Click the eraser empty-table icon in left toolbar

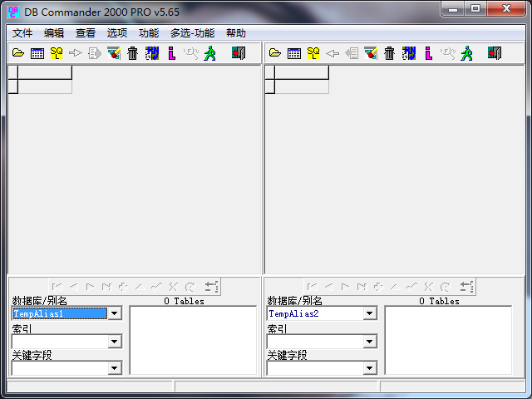click(114, 53)
